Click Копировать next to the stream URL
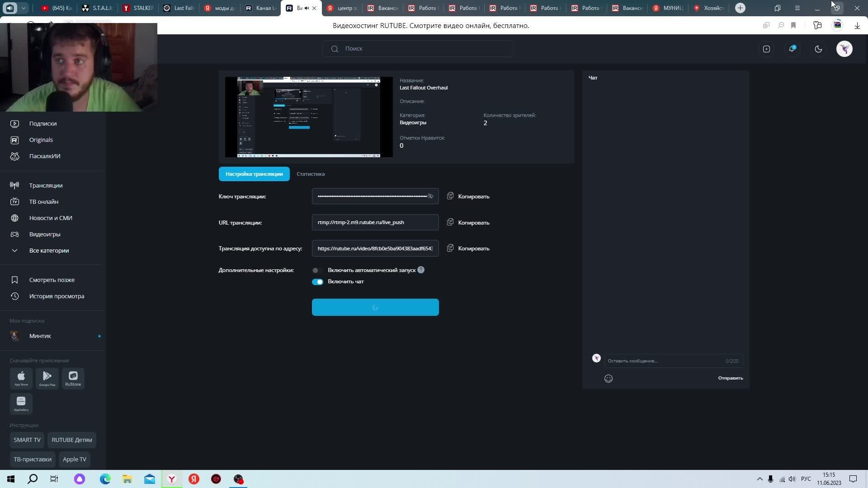The image size is (868, 488). tap(473, 223)
